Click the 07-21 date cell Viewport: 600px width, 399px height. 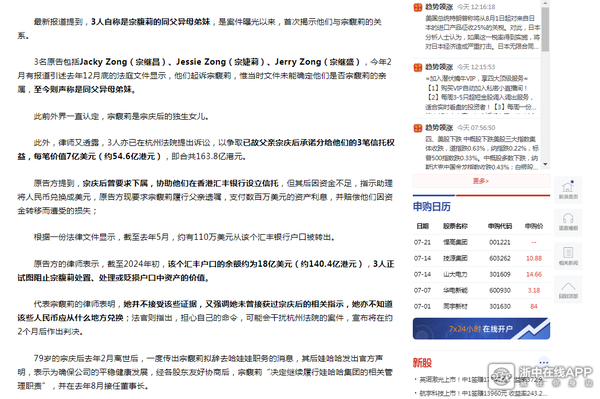coord(422,242)
